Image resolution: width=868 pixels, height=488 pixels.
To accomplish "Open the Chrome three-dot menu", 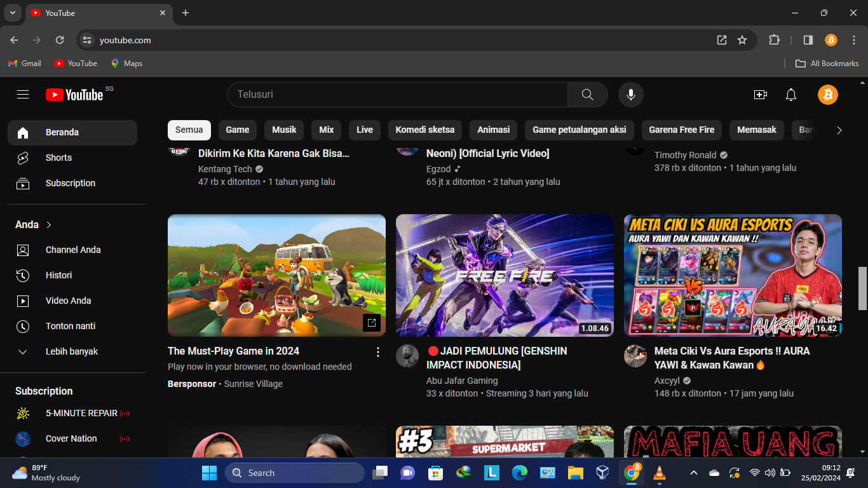I will [x=854, y=40].
